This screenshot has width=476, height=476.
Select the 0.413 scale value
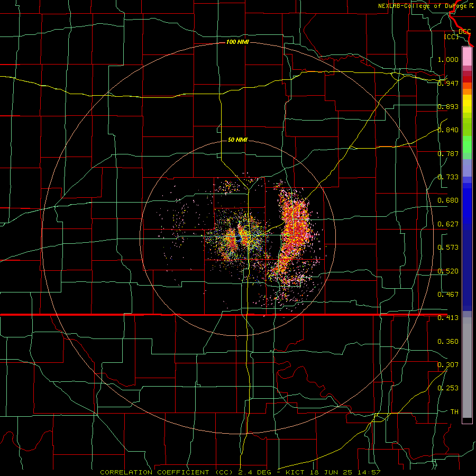[448, 318]
